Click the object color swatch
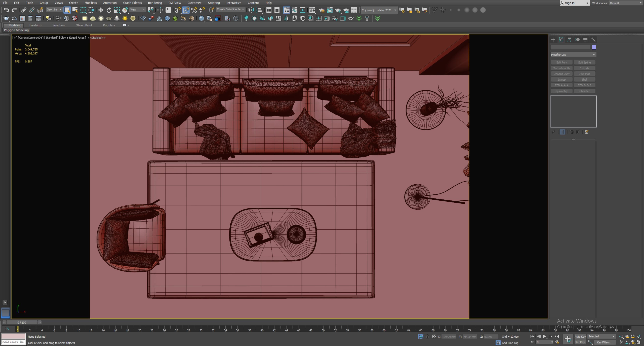This screenshot has height=346, width=644. (594, 47)
